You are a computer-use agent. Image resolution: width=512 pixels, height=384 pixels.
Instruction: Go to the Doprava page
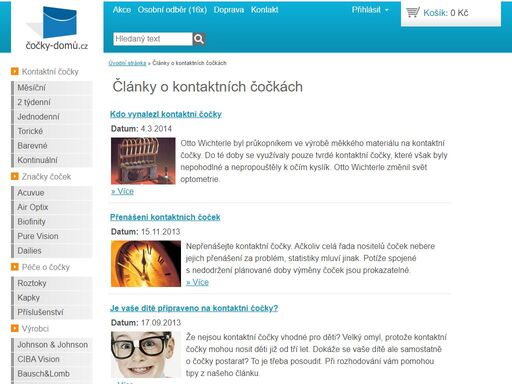pyautogui.click(x=229, y=10)
